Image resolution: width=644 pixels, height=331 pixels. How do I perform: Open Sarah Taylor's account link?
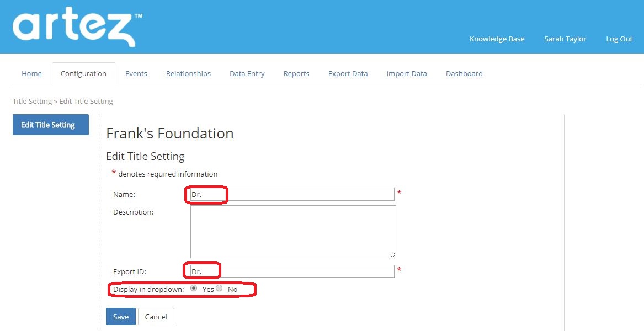565,39
